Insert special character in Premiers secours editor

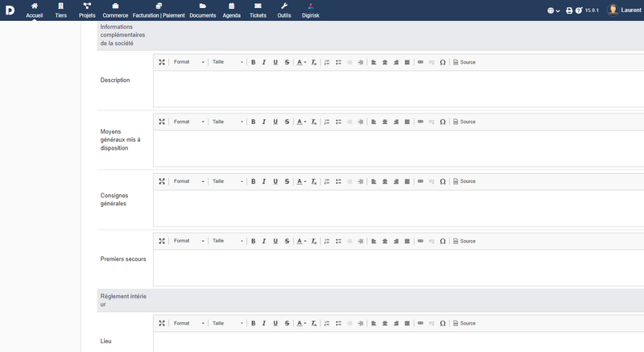pyautogui.click(x=443, y=241)
